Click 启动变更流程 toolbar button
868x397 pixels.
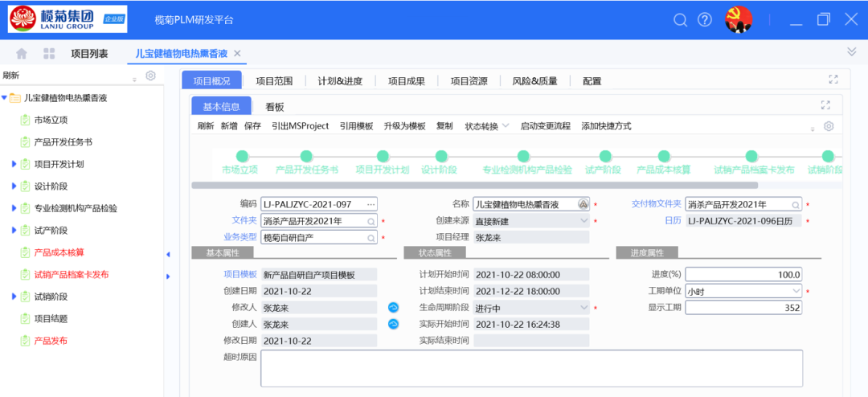pos(545,126)
